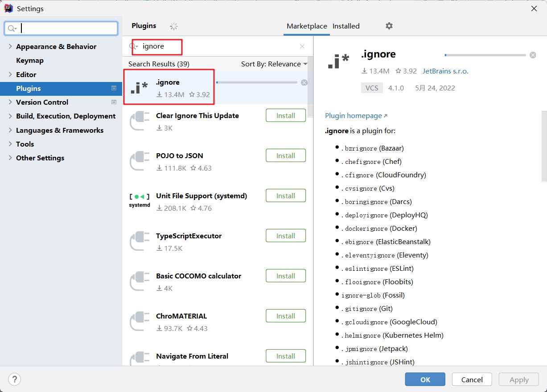Click the Basic COCOMO calculator plug icon
This screenshot has height=392, width=547.
[x=140, y=282]
